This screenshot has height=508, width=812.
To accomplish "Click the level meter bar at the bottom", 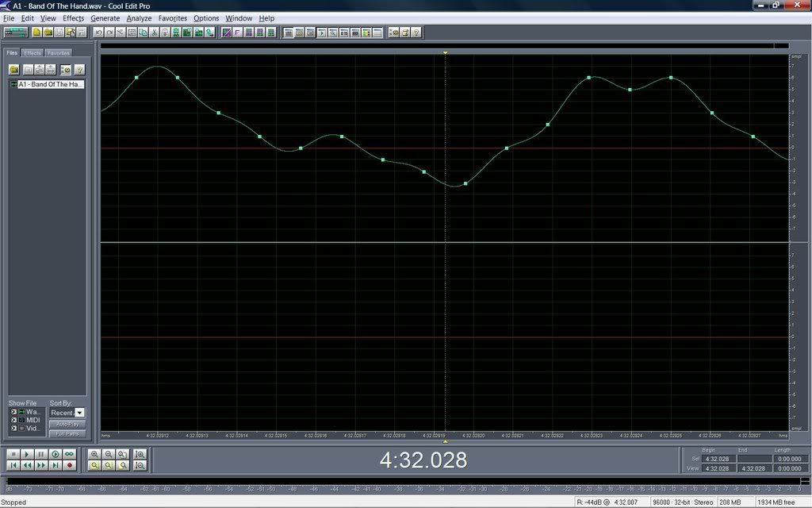I will tap(396, 481).
